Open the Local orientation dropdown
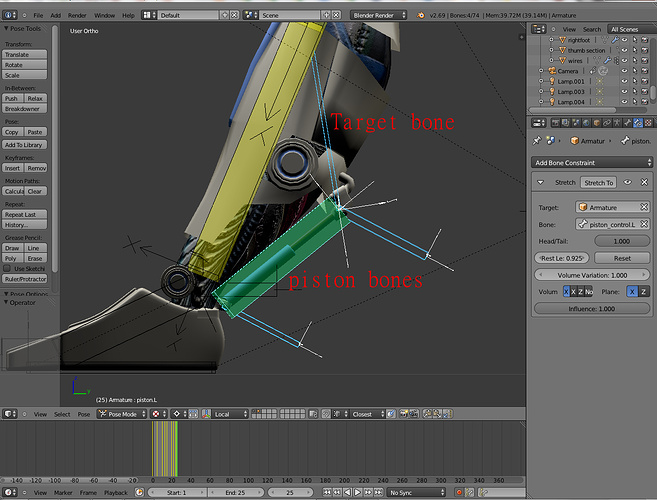This screenshot has width=657, height=500. (230, 414)
